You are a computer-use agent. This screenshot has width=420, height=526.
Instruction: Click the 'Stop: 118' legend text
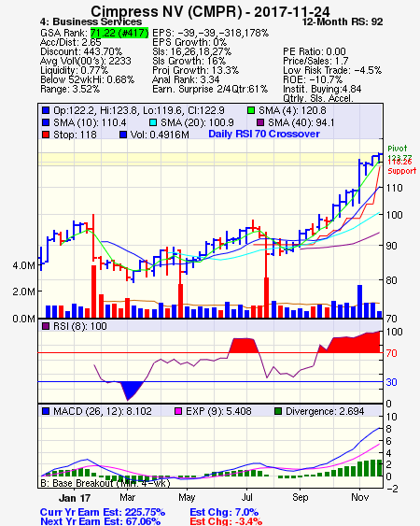tap(75, 135)
